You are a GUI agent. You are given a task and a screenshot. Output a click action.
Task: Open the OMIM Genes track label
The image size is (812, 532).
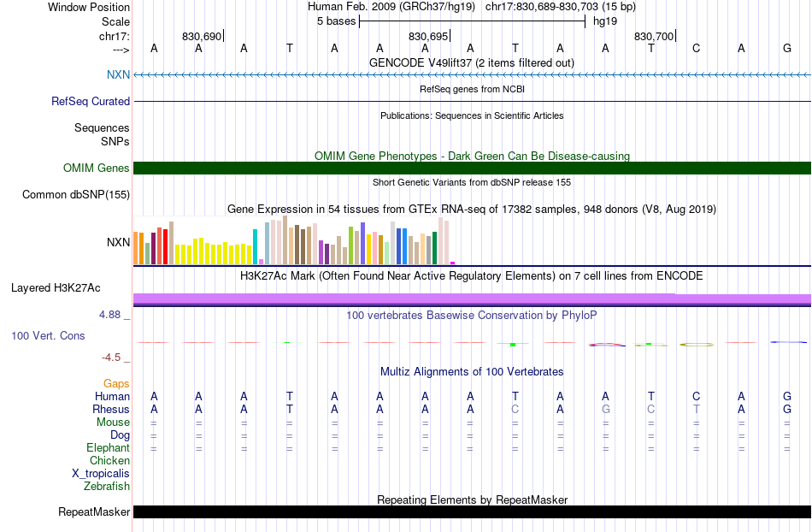[x=97, y=168]
